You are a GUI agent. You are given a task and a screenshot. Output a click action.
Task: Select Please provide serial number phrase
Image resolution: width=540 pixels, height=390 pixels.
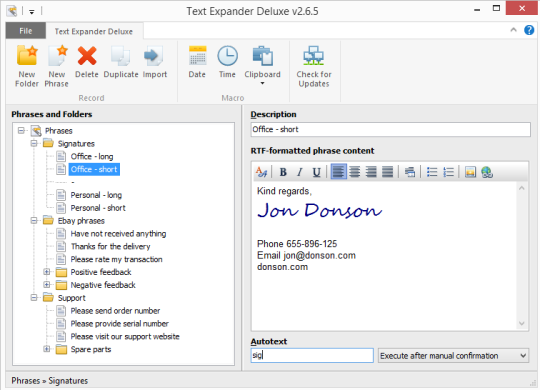(x=120, y=324)
